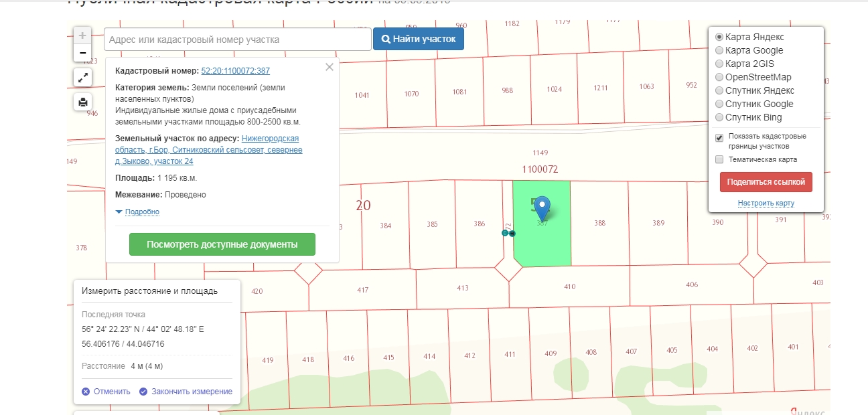Uncheck Показать кадастровые границы участков
The width and height of the screenshot is (868, 415).
[x=719, y=138]
